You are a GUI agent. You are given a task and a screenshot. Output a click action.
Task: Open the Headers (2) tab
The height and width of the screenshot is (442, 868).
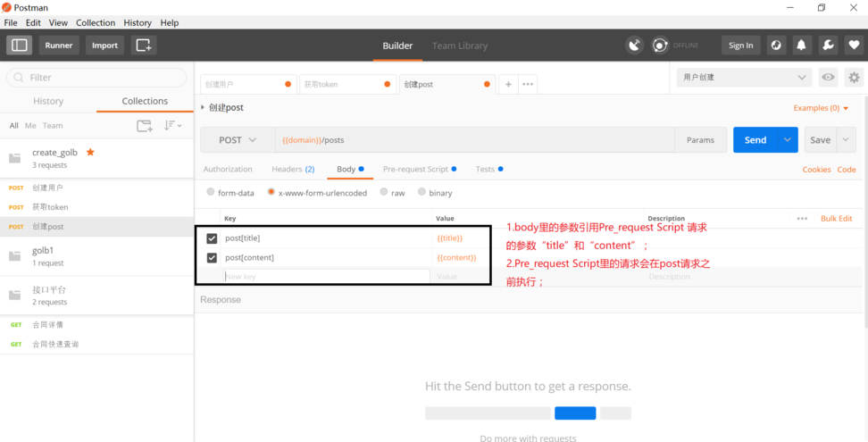(x=293, y=170)
